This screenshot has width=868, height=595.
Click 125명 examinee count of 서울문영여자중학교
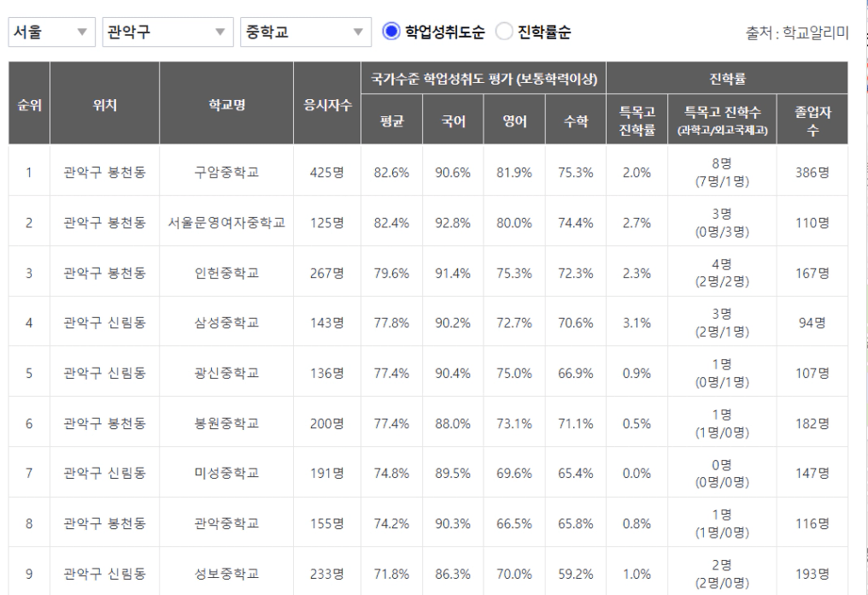tap(326, 223)
